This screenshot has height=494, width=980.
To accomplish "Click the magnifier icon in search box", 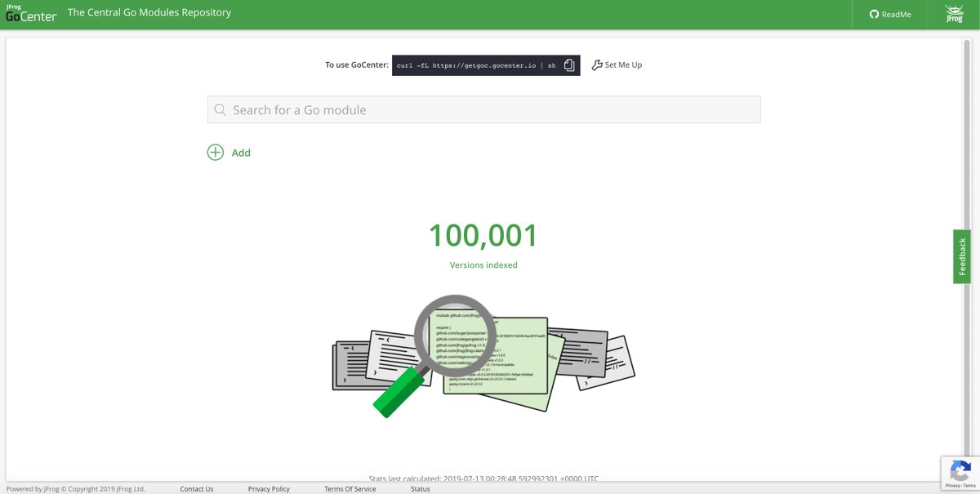I will 220,109.
